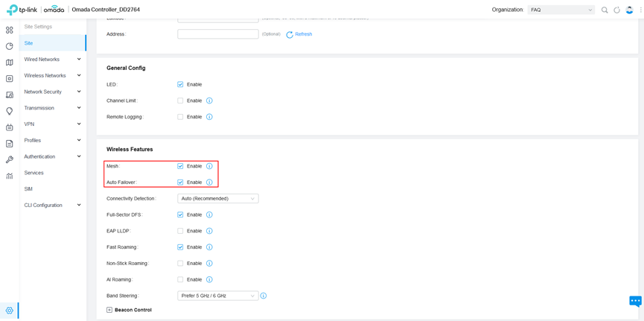Click the refresh icon in top bar
The height and width of the screenshot is (321, 644).
(616, 10)
